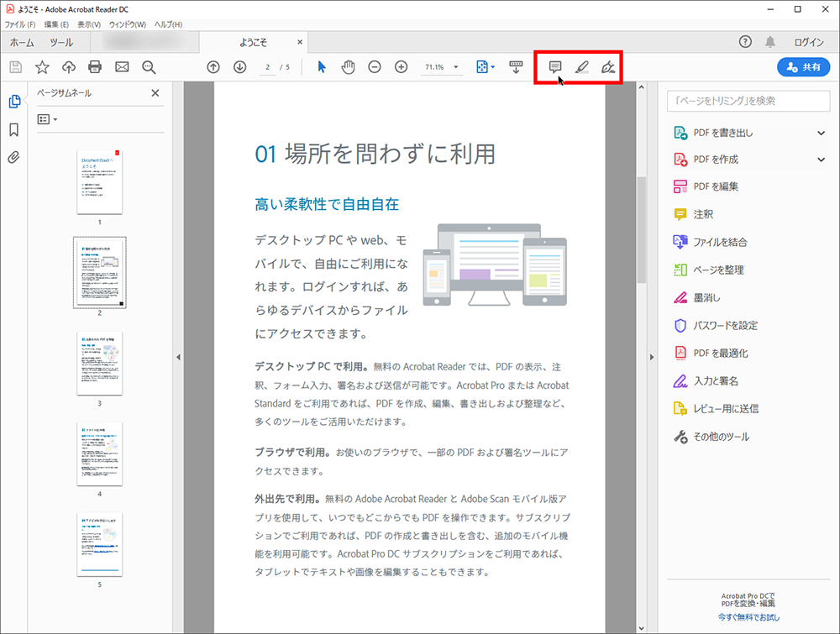The image size is (840, 634).
Task: Open the ヘルプ menu
Action: (168, 24)
